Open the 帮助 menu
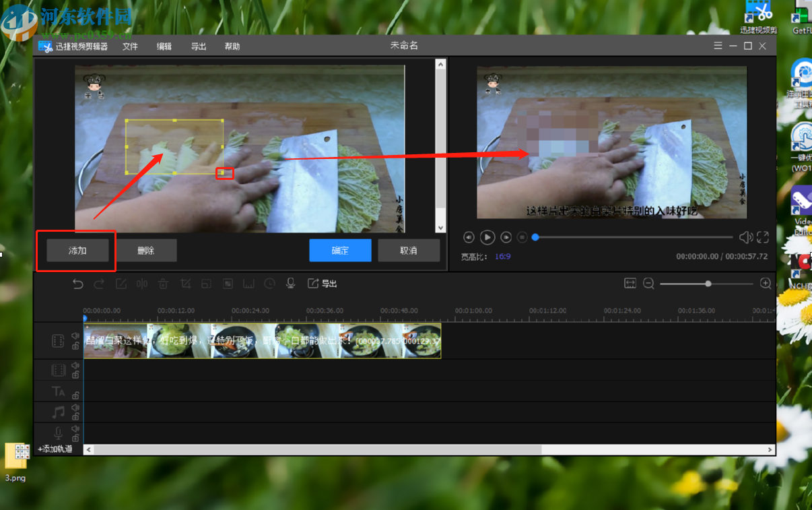Image resolution: width=812 pixels, height=510 pixels. coord(232,46)
